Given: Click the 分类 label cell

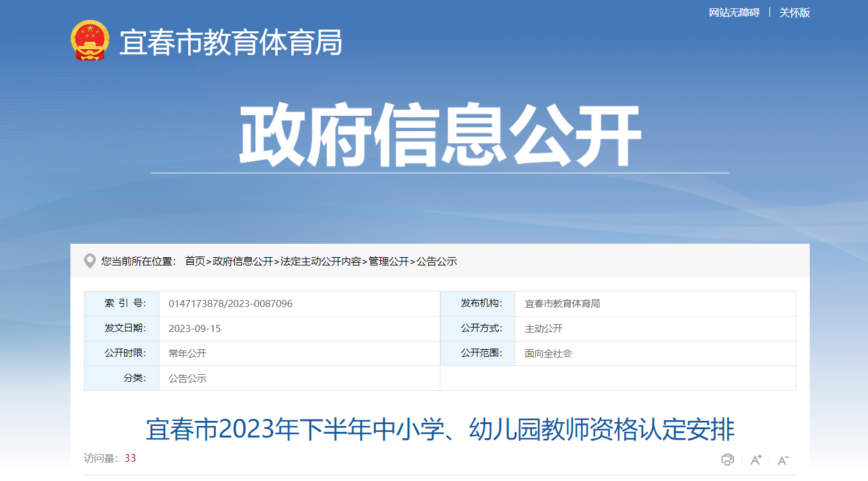Looking at the screenshot, I should pyautogui.click(x=122, y=378).
